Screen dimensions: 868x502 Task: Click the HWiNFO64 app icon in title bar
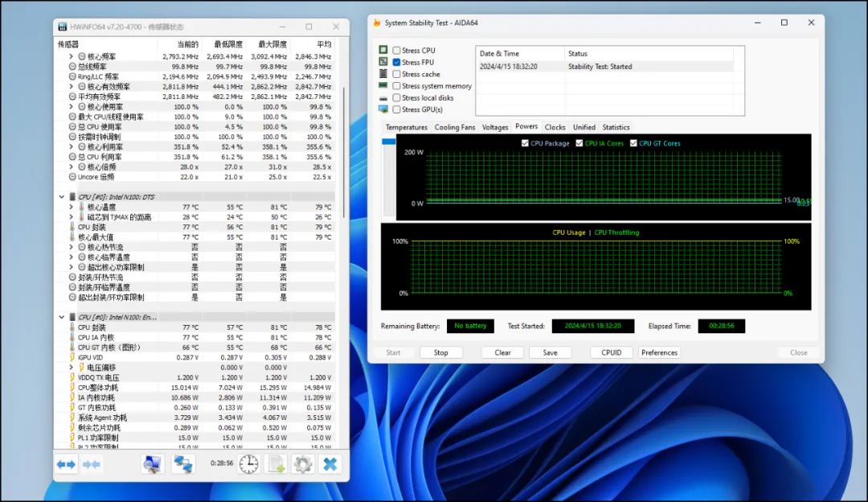tap(63, 27)
